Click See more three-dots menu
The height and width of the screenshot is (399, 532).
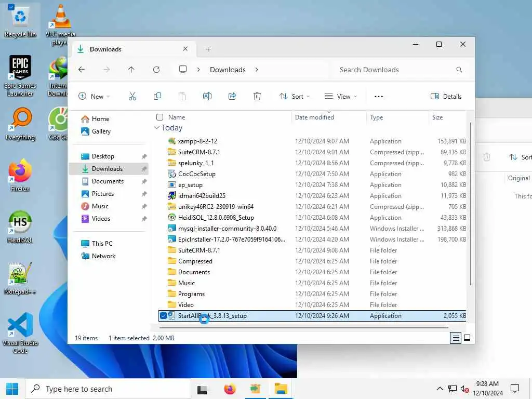click(379, 96)
